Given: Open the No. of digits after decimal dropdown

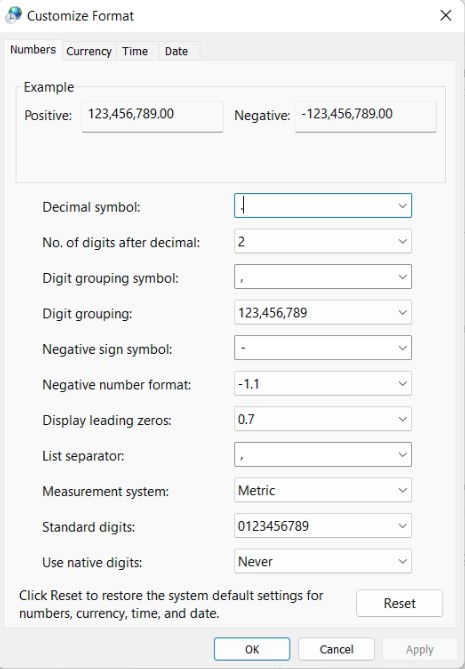Looking at the screenshot, I should (x=323, y=241).
